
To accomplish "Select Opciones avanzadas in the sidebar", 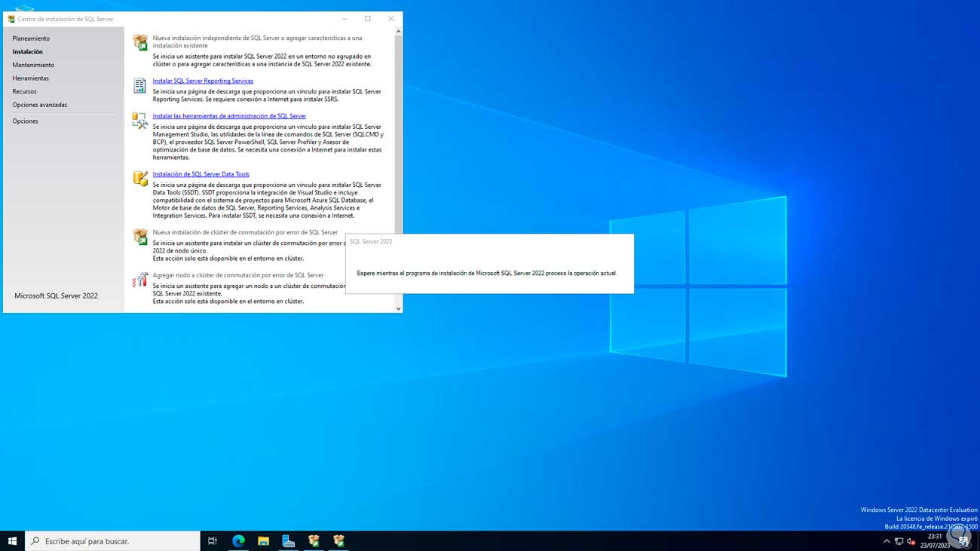I will pyautogui.click(x=39, y=105).
